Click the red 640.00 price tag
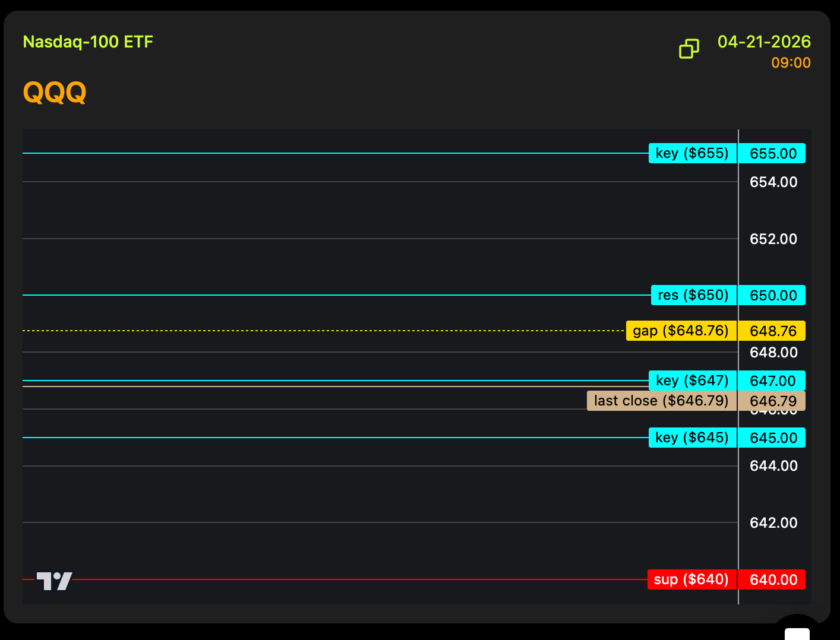This screenshot has height=640, width=840. point(772,579)
